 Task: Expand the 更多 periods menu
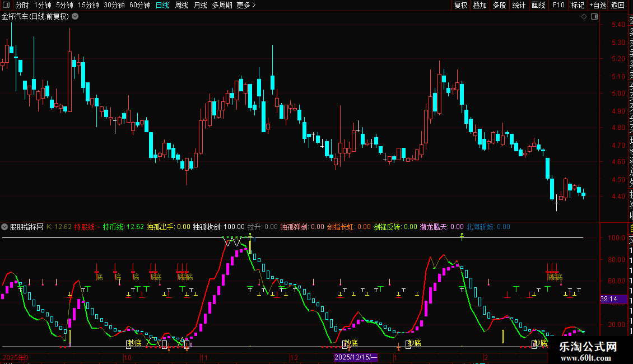coord(246,6)
